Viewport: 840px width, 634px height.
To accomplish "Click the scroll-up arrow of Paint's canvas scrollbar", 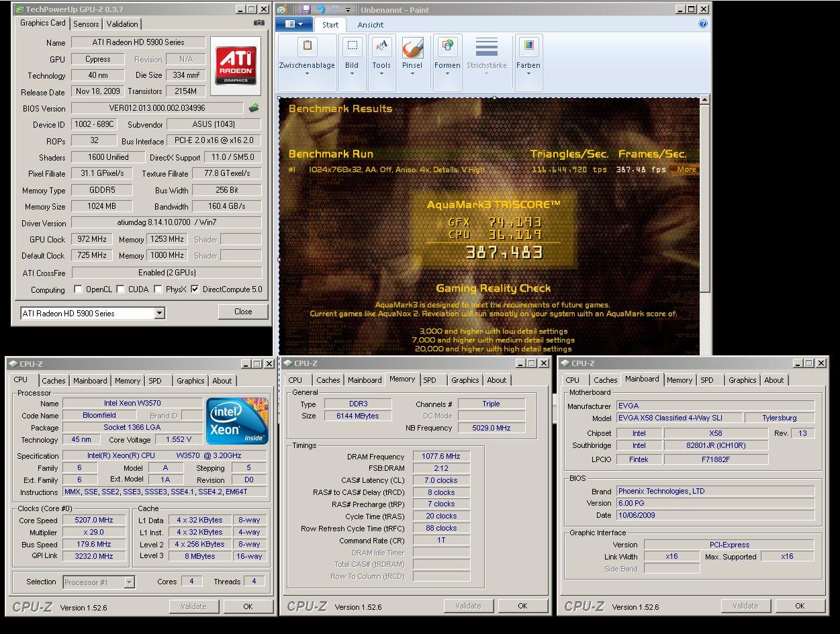I will (704, 99).
